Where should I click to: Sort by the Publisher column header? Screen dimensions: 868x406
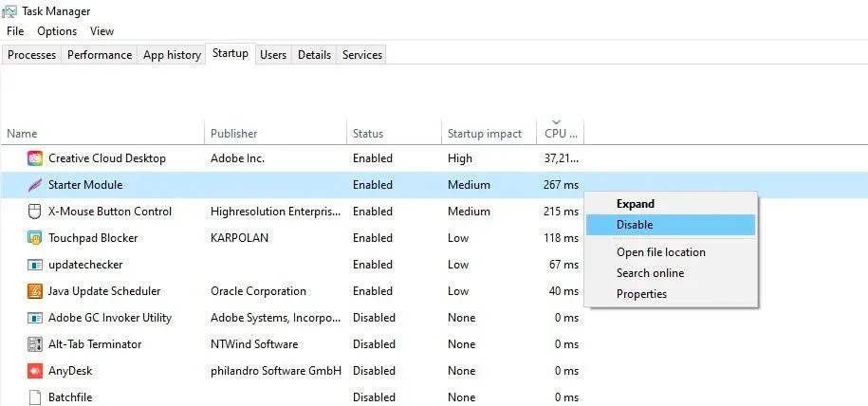coord(276,134)
